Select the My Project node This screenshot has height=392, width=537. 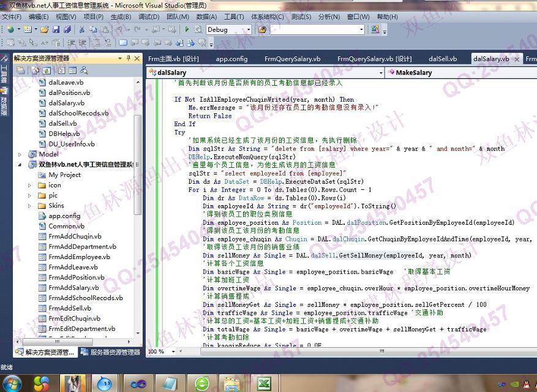pos(64,175)
